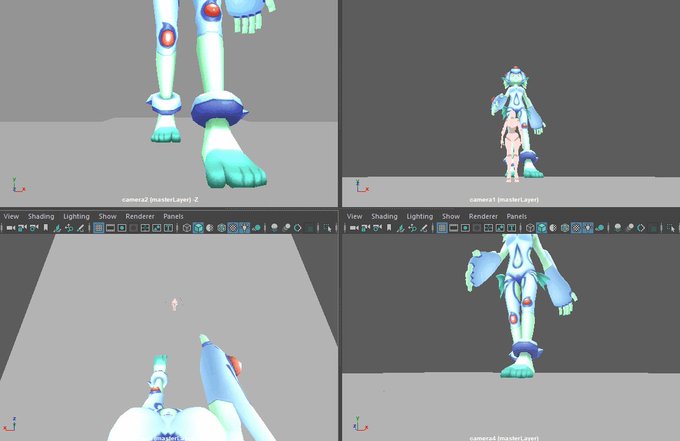Open Camera Attributes icon in left viewport toolbar
Viewport: 680px width, 441px height.
(x=34, y=228)
